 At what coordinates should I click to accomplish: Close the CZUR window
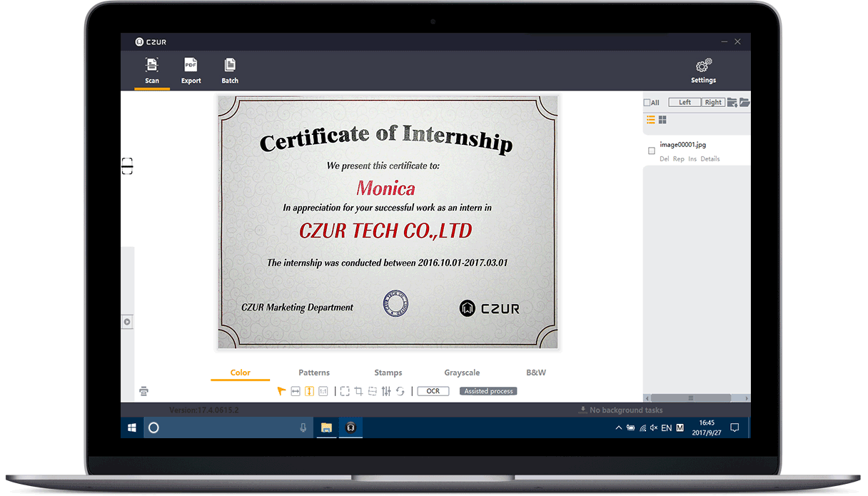pos(738,41)
